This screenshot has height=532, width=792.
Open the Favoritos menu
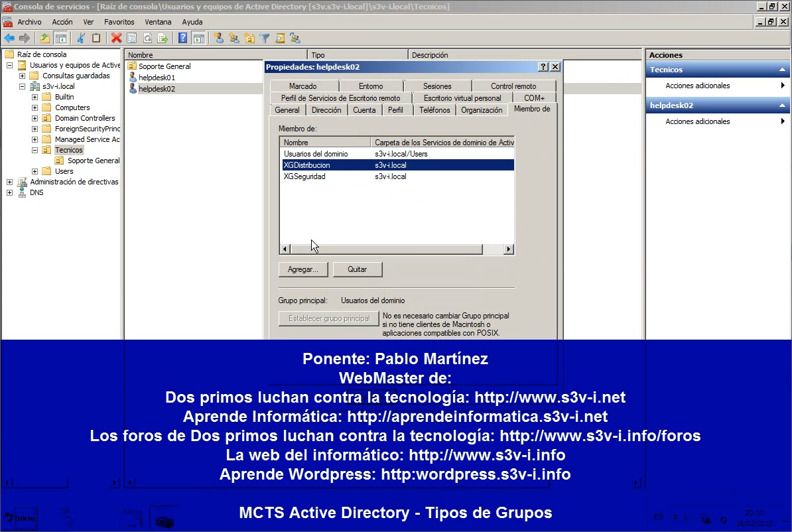click(119, 22)
